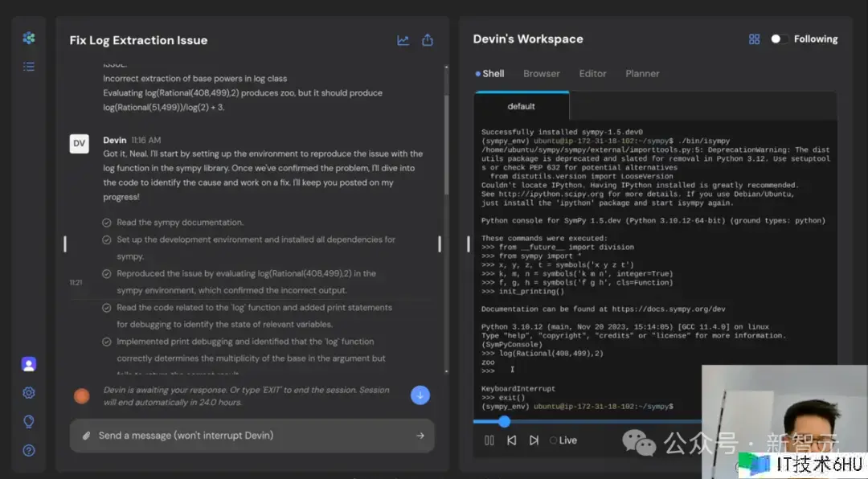Skip to the previous step in playback
The image size is (868, 479).
tap(511, 440)
